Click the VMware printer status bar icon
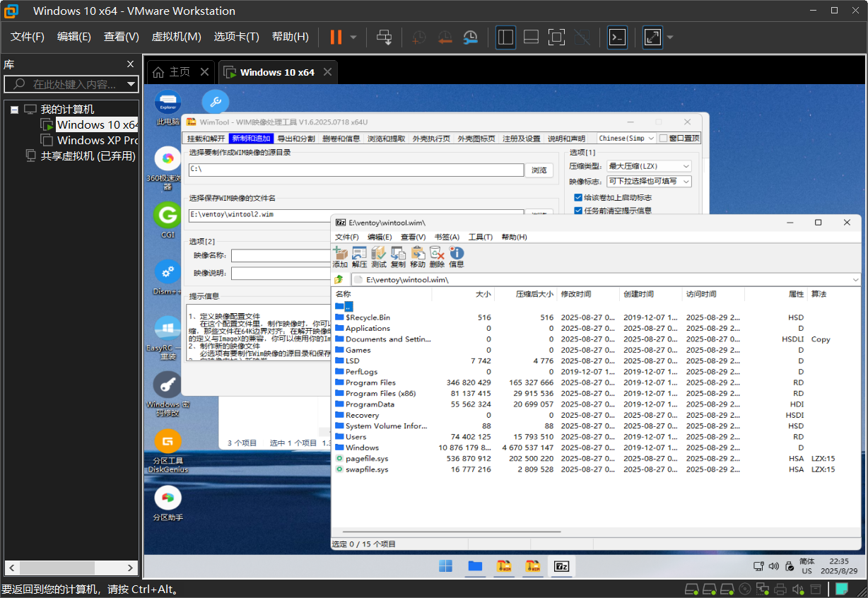The image size is (868, 598). tap(780, 589)
